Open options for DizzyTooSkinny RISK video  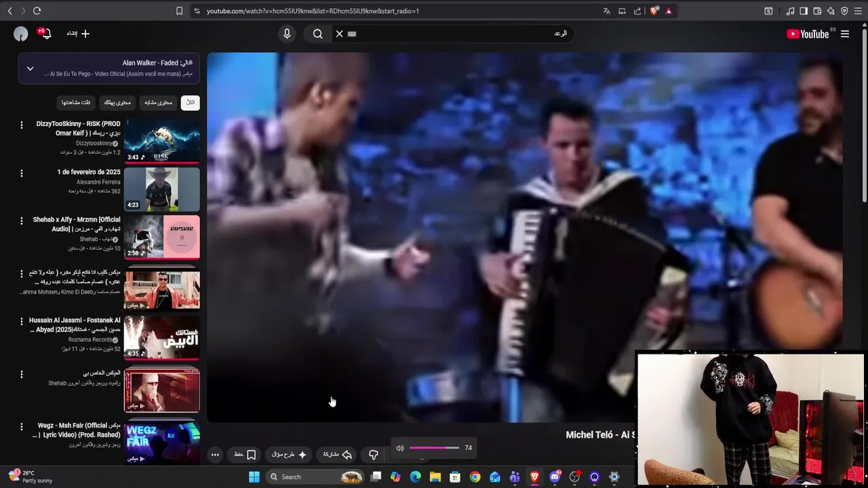21,125
